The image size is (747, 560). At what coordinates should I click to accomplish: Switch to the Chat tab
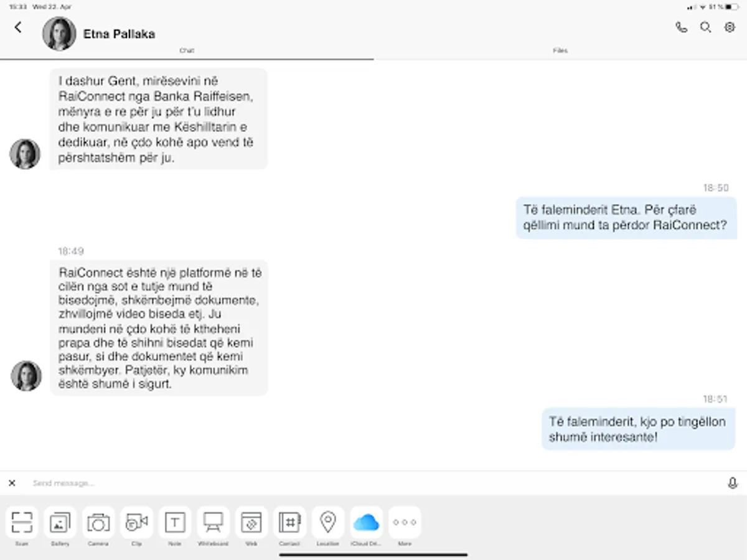click(x=187, y=51)
